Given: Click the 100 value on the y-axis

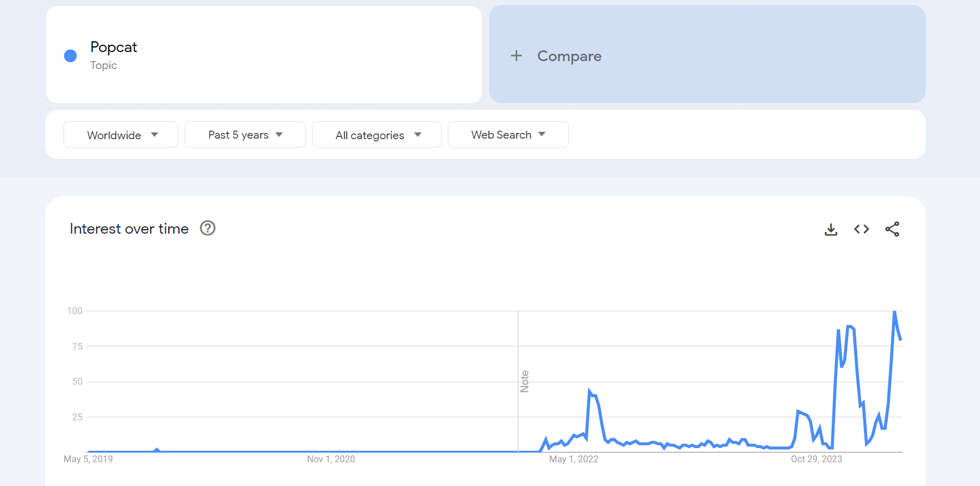Looking at the screenshot, I should point(75,311).
